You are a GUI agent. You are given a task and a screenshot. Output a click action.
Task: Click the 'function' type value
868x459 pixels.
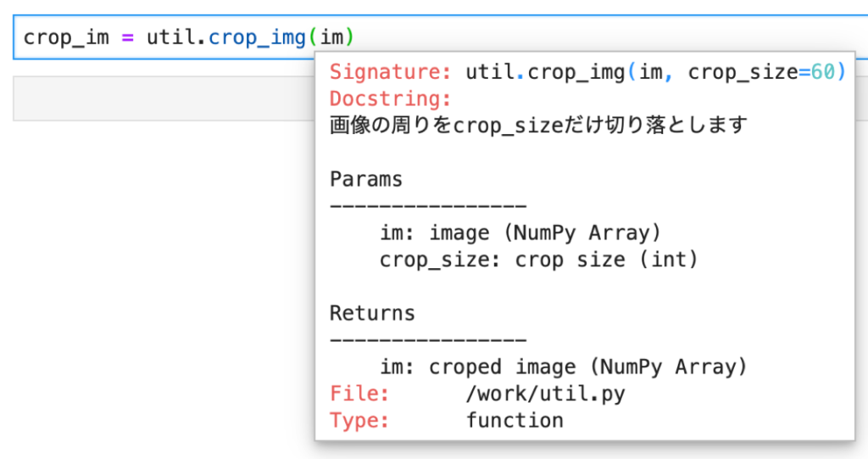click(515, 420)
